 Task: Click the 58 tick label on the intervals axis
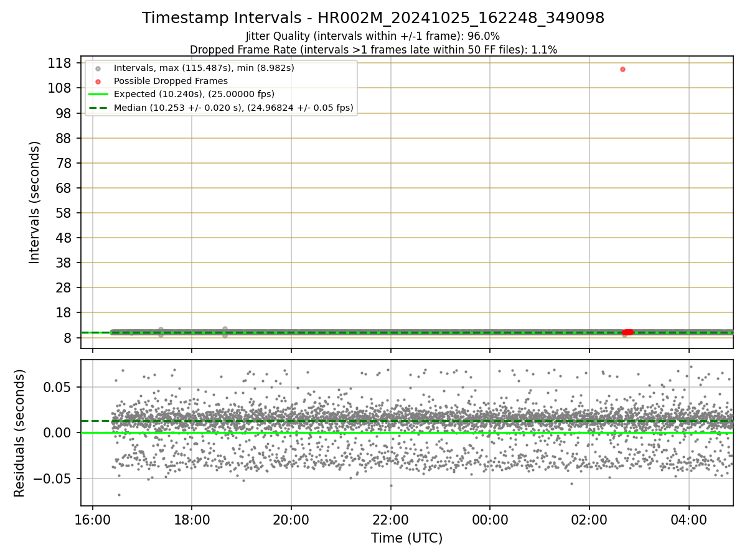coord(63,213)
